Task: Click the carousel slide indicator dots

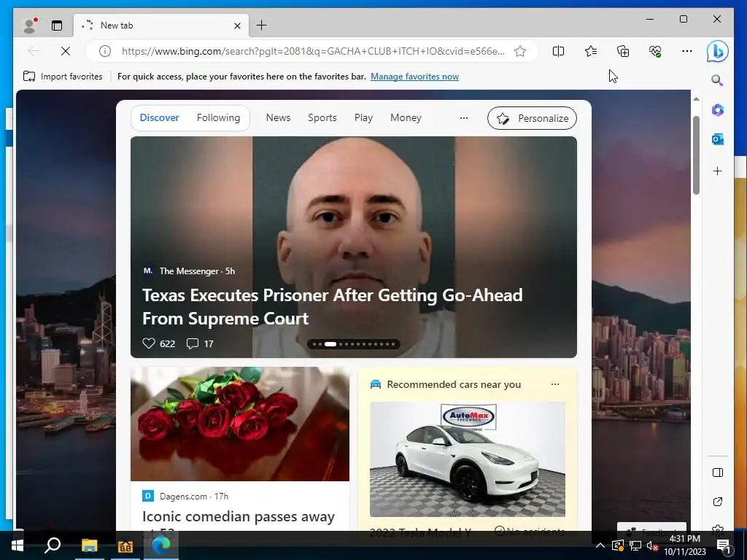Action: point(354,344)
